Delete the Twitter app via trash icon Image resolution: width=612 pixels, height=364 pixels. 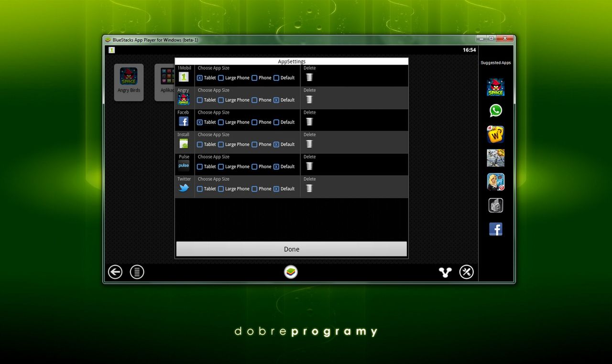click(309, 188)
